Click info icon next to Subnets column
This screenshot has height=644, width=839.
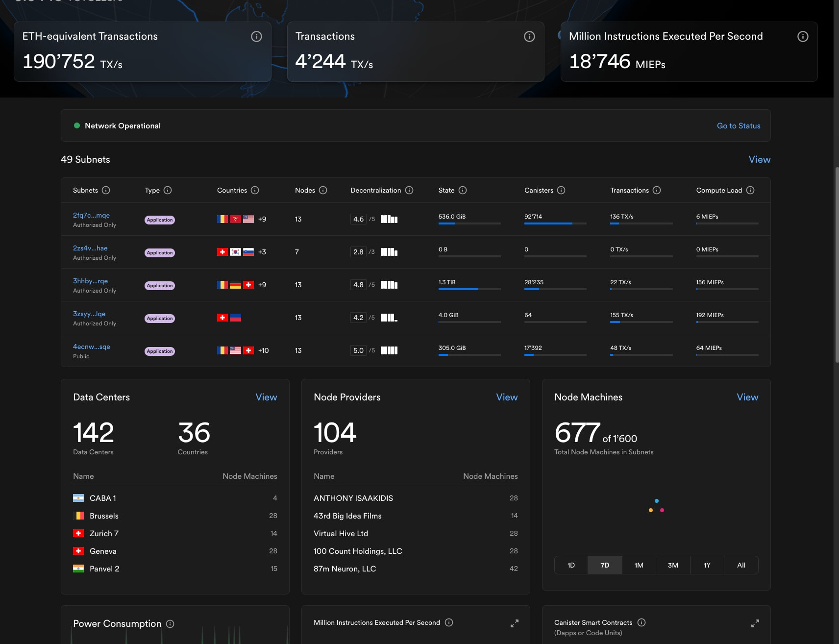106,190
